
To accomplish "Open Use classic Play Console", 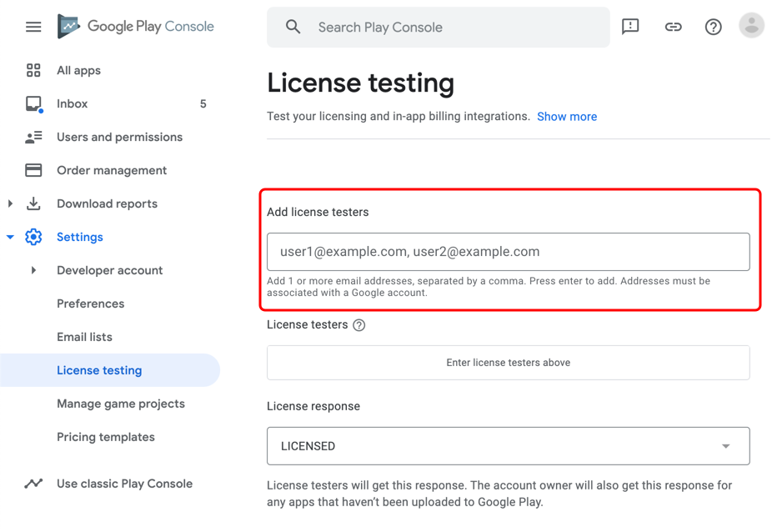I will (123, 483).
